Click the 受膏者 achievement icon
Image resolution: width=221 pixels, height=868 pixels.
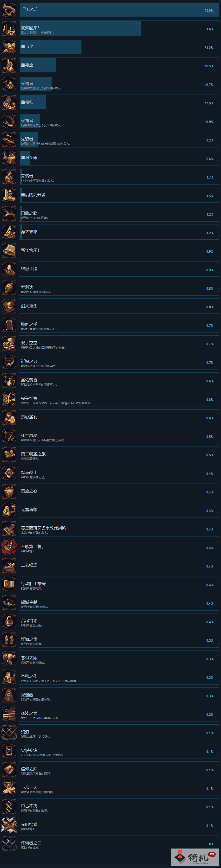coord(9,84)
